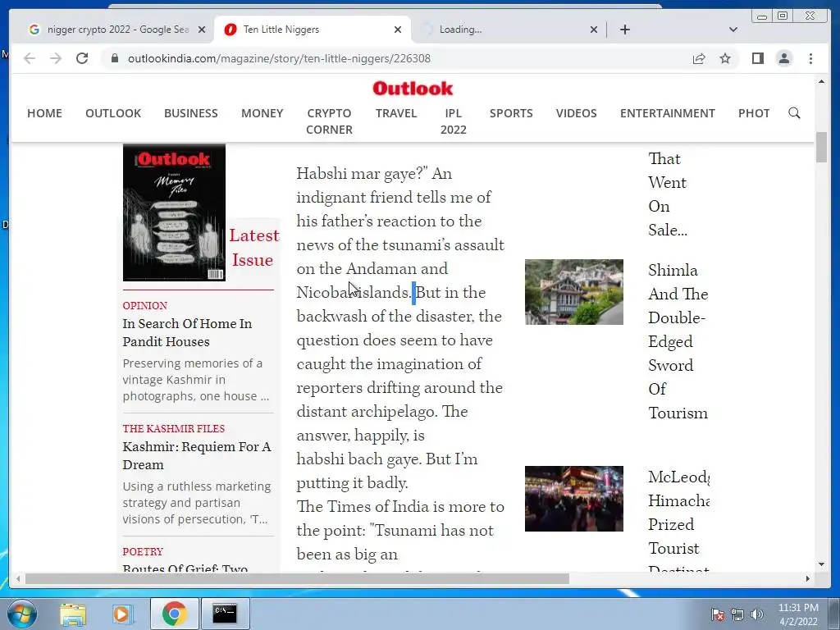
Task: Click the 'Using a ruthless marketing strategy' summary
Action: pyautogui.click(x=197, y=503)
